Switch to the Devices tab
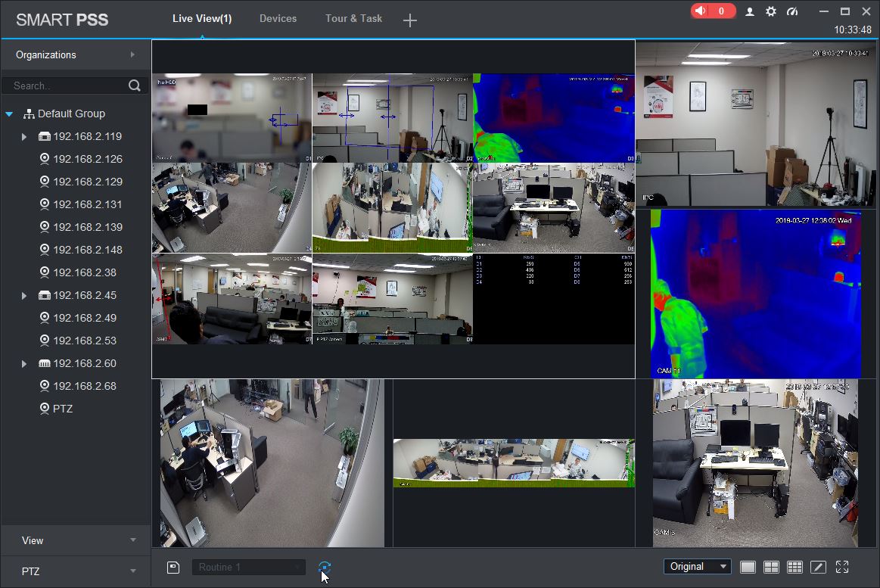The height and width of the screenshot is (588, 880). (278, 18)
